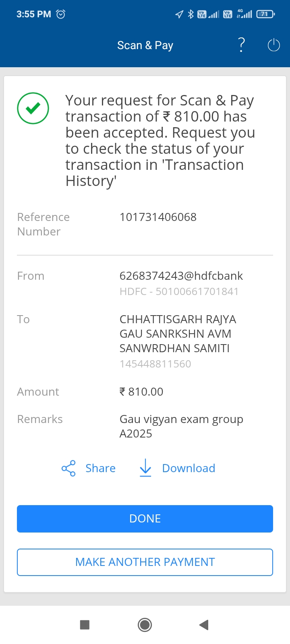Tap the Share link text
This screenshot has width=290, height=644.
(100, 468)
